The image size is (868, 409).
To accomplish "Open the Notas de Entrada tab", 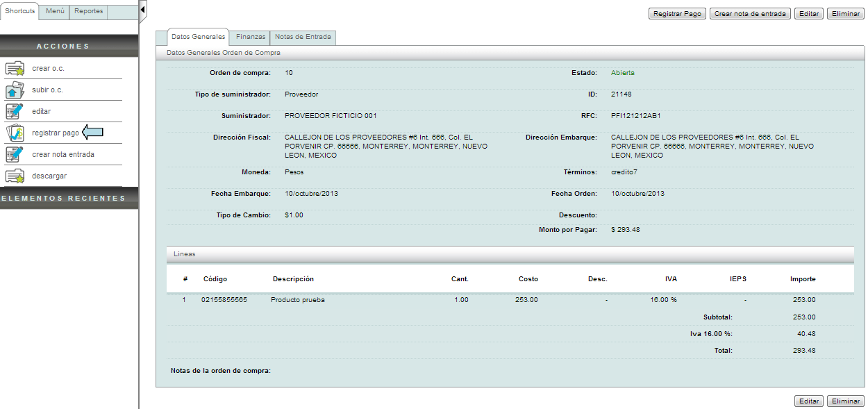I will (303, 37).
